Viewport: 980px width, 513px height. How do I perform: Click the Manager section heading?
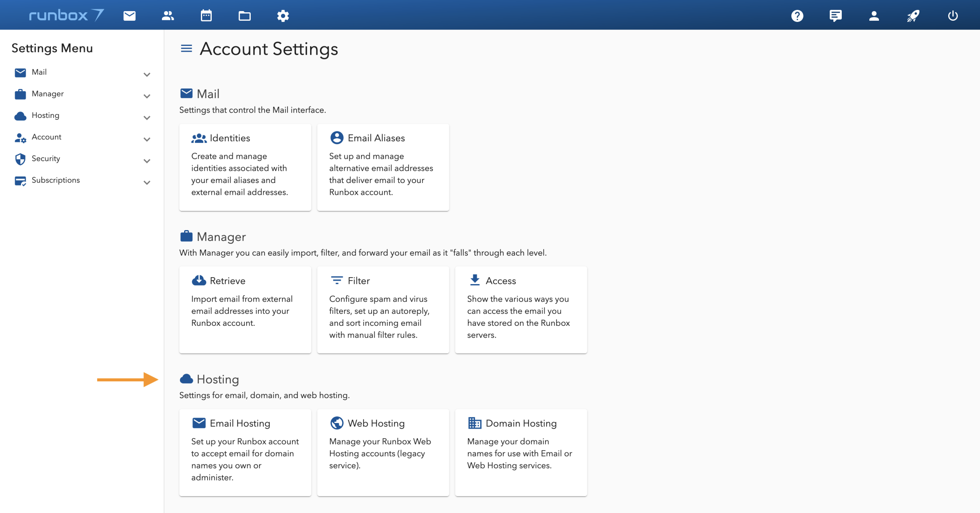221,237
